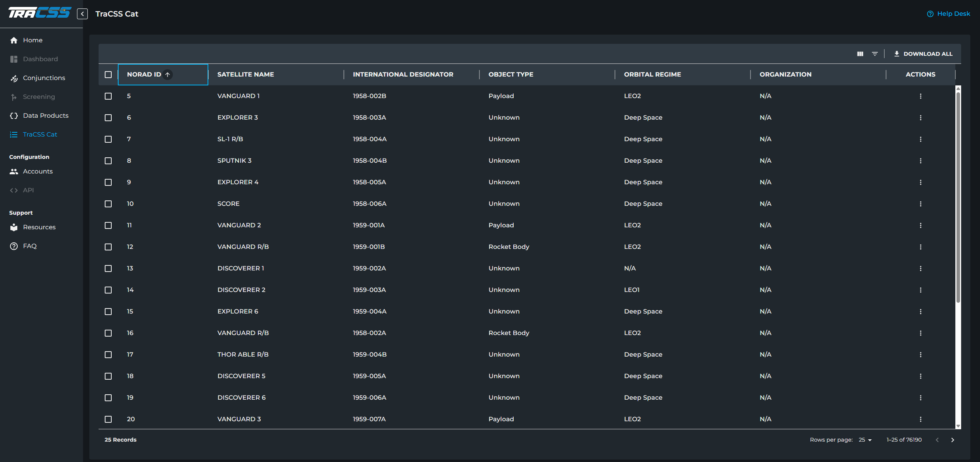
Task: Collapse sidebar with the chevron button
Action: point(82,14)
